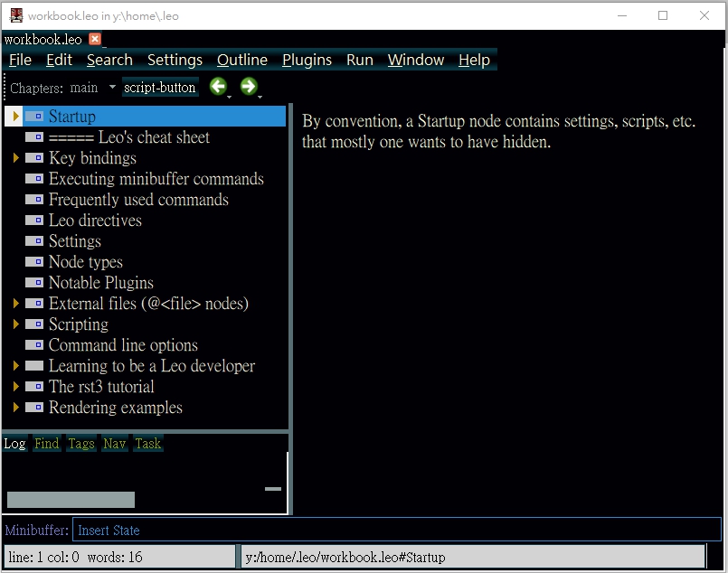The image size is (728, 573).
Task: Open the back arrow history dropdown
Action: pyautogui.click(x=230, y=97)
